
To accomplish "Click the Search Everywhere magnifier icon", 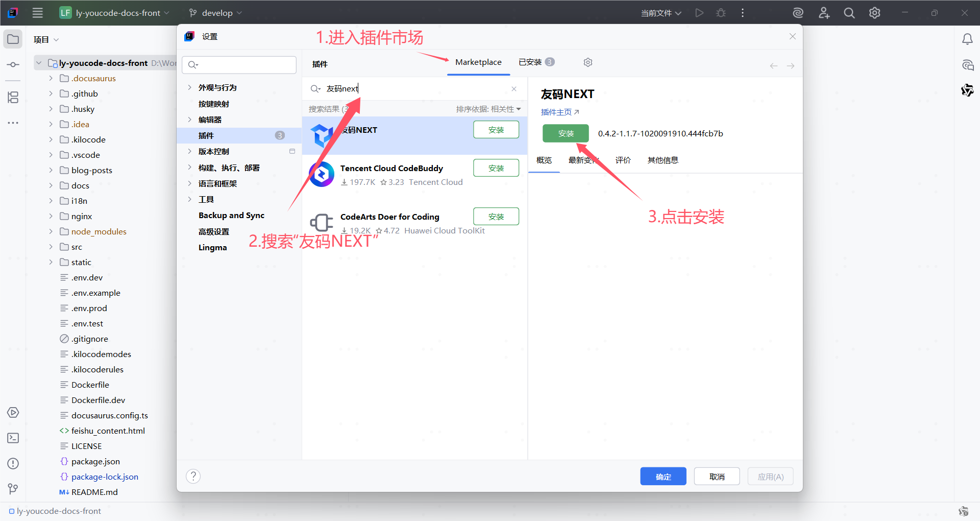I will [849, 13].
